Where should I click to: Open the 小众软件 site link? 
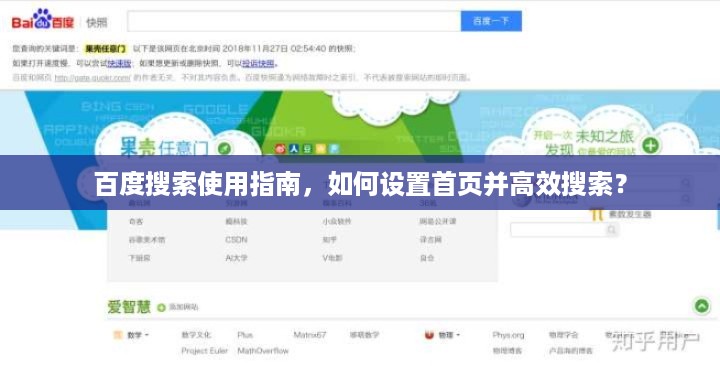337,221
